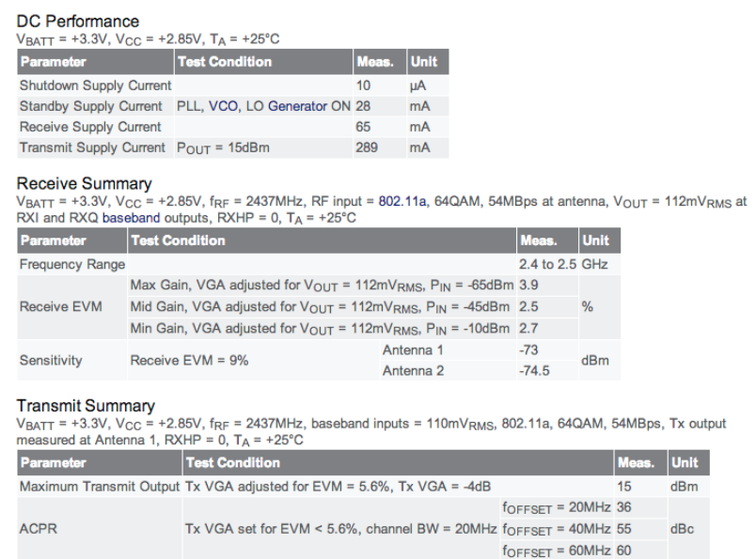Select the Antenna 2 label
756x559 pixels.
point(413,371)
